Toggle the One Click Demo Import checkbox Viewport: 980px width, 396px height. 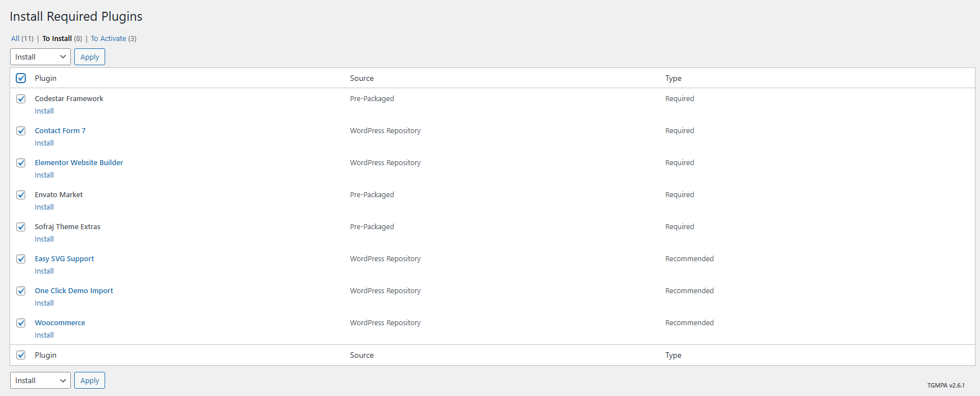point(21,291)
